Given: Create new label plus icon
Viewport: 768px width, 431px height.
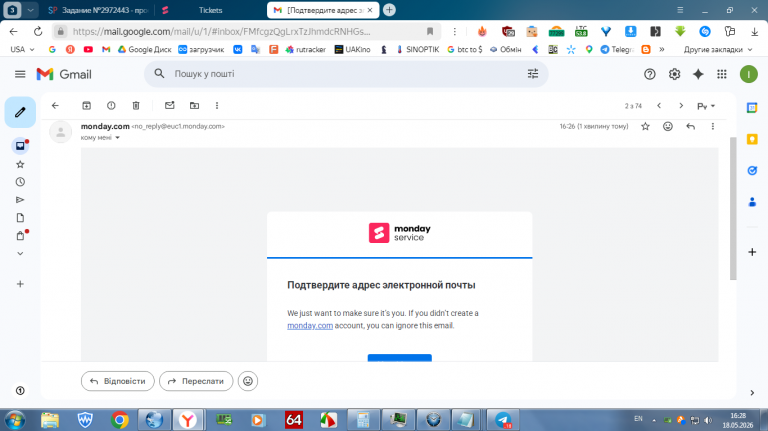Looking at the screenshot, I should tap(20, 284).
